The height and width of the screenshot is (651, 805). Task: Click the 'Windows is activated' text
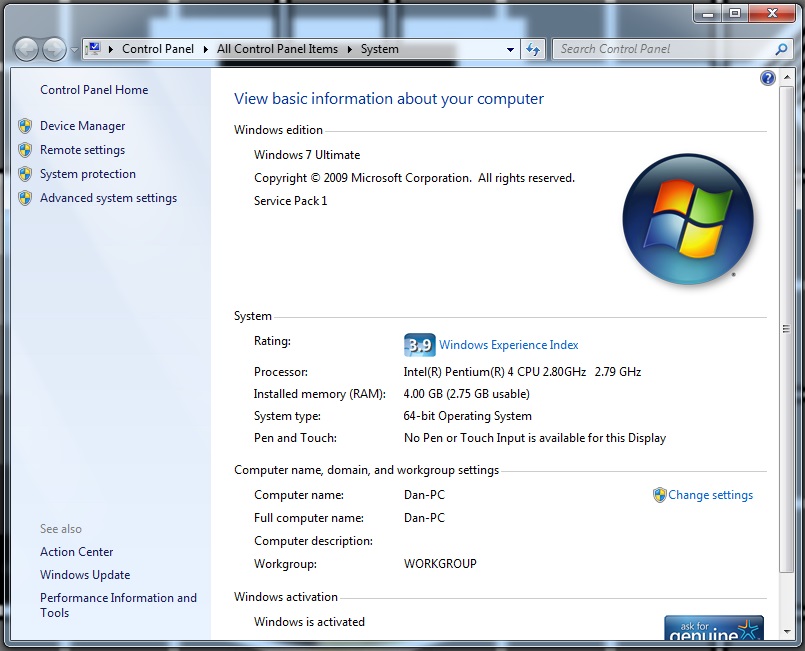click(x=309, y=622)
